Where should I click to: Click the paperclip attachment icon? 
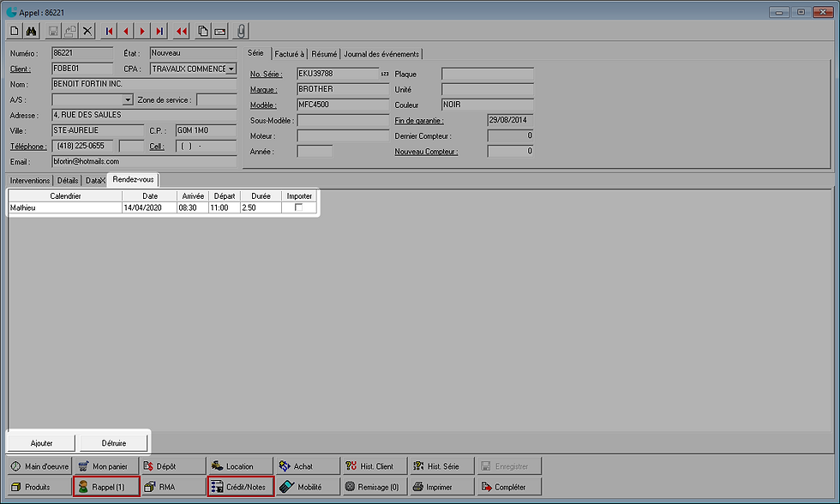pyautogui.click(x=241, y=31)
